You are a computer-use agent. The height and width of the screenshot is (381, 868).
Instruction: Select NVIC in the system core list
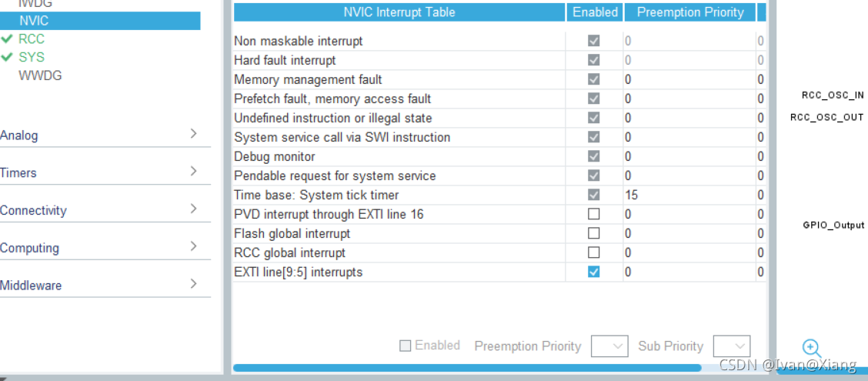(100, 21)
